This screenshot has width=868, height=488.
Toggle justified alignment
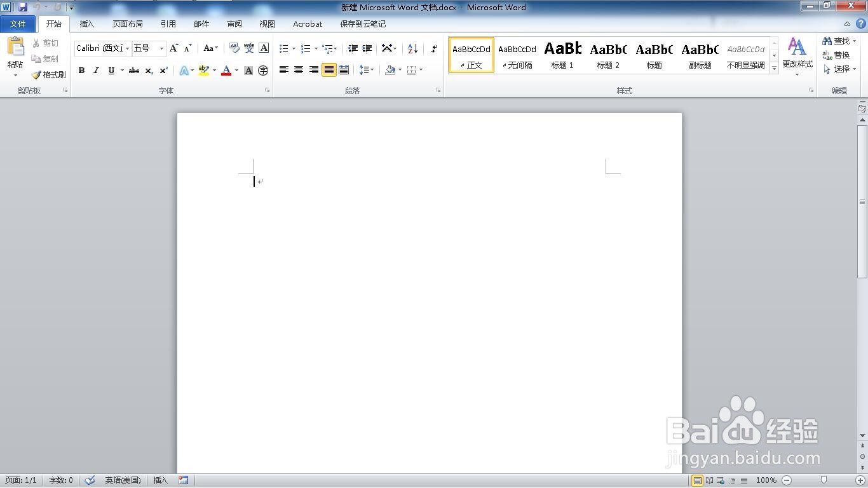click(329, 70)
